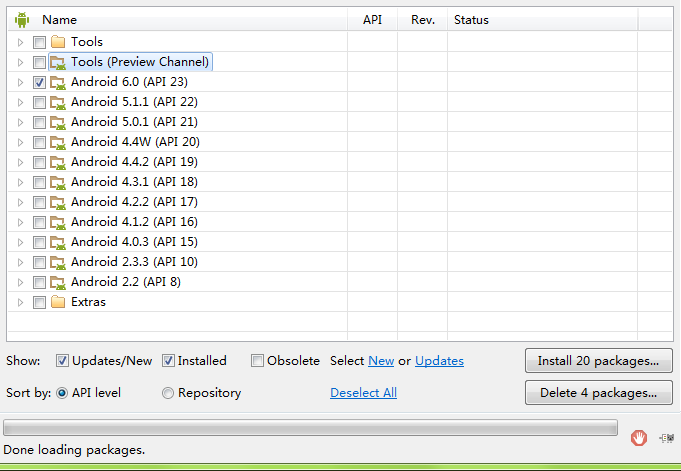
Task: Select the Android 5.0.1 (API 21) row text
Action: click(x=134, y=122)
